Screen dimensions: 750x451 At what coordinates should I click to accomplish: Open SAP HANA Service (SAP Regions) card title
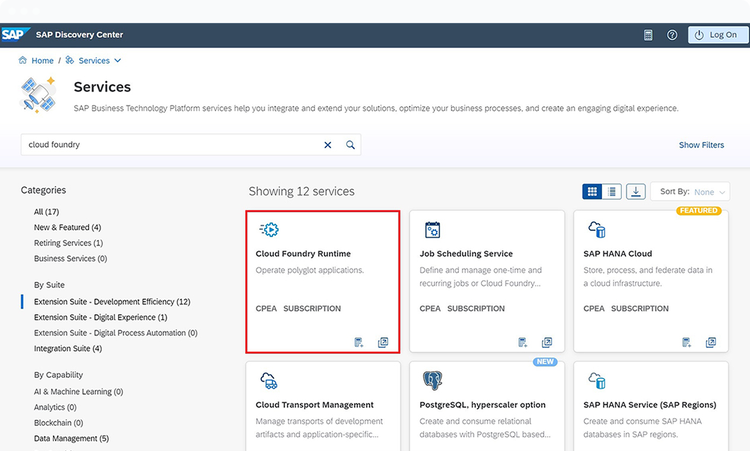coord(650,405)
